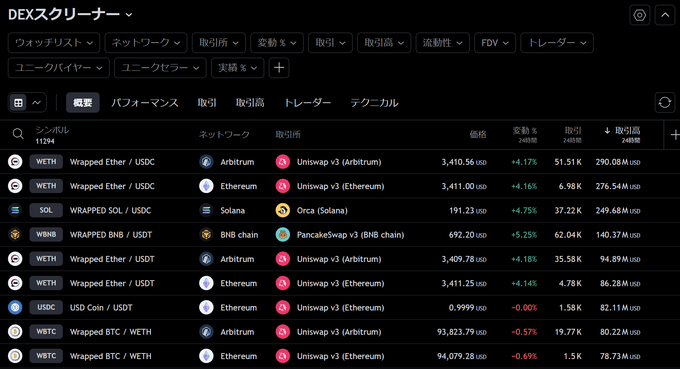Open the トレーダー filter dropdown
The image size is (680, 369).
pyautogui.click(x=557, y=42)
